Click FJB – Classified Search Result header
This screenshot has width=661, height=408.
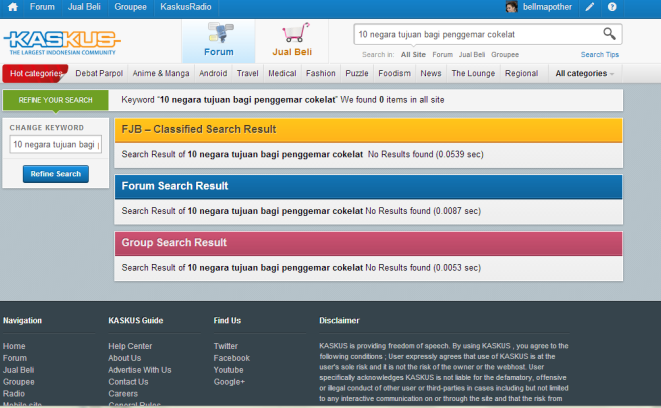pyautogui.click(x=368, y=130)
